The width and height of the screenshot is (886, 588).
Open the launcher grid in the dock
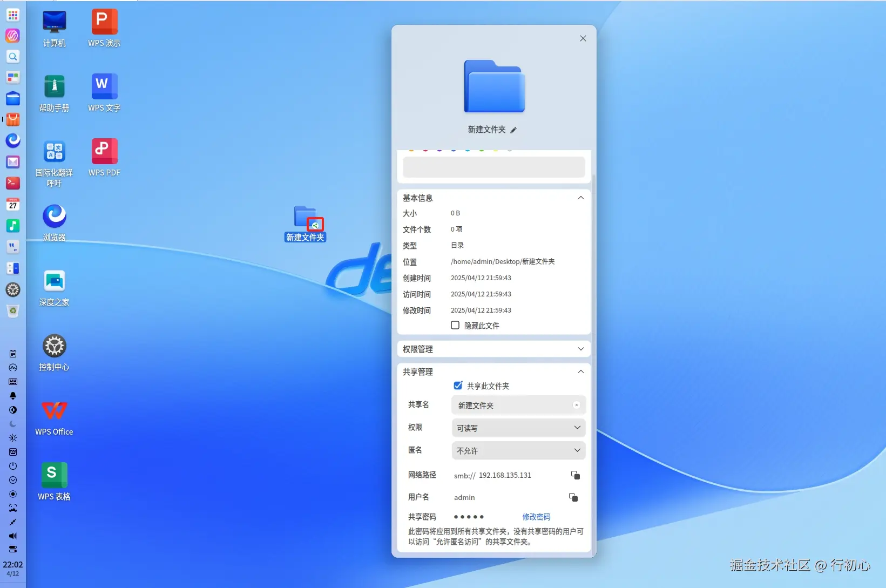pos(13,15)
